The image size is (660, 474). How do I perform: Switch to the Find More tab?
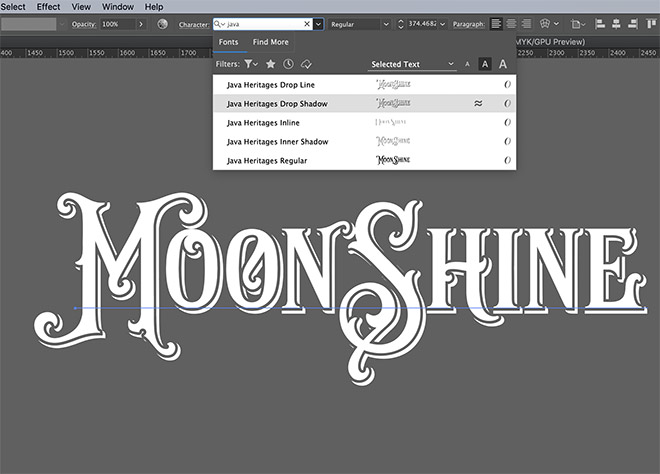click(270, 42)
